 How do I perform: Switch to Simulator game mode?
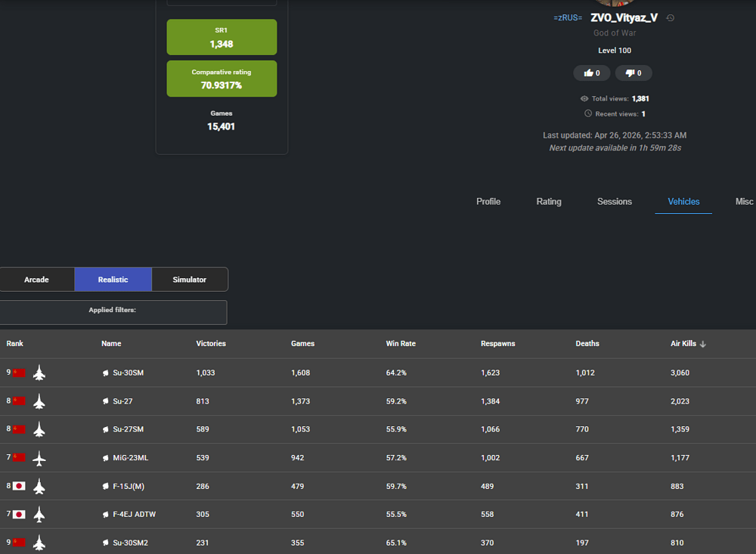tap(189, 280)
